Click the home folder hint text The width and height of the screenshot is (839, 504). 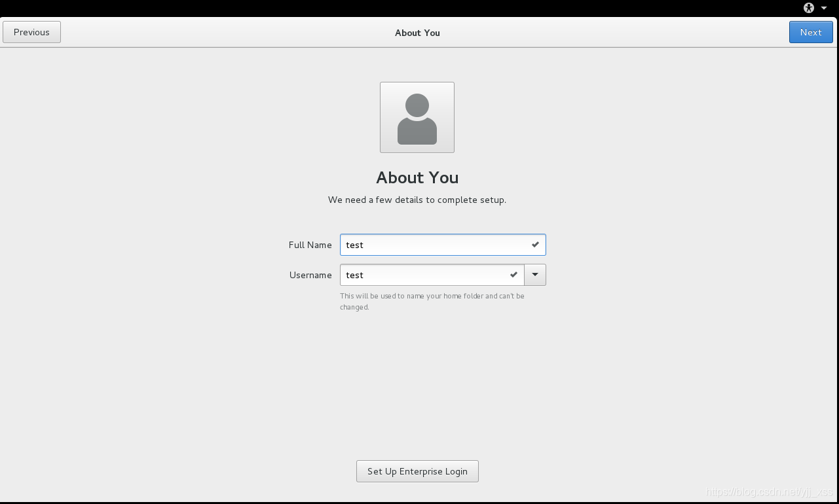(432, 301)
